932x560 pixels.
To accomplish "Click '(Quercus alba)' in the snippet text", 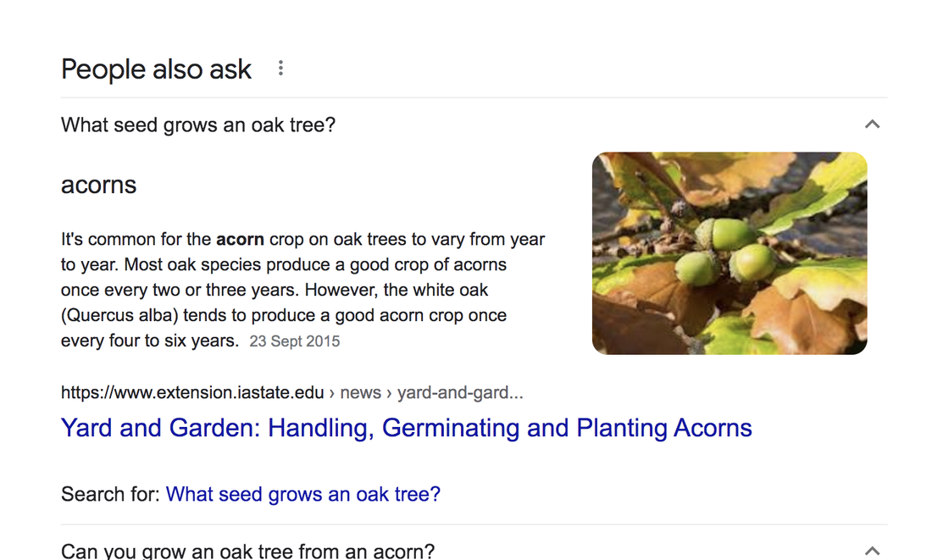I will 119,315.
